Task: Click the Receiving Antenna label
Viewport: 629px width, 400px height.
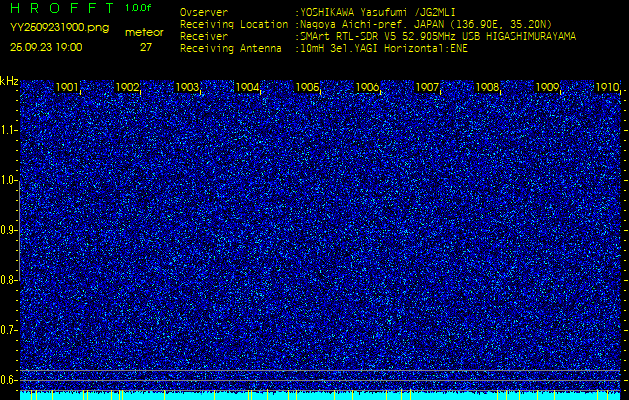Action: coord(231,49)
